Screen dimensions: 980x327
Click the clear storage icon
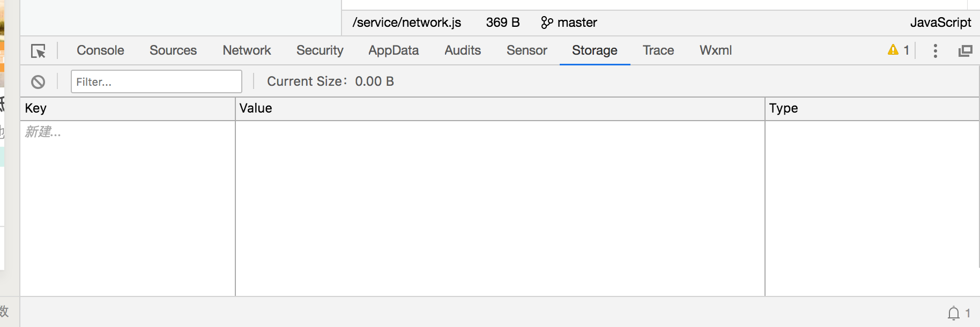38,82
